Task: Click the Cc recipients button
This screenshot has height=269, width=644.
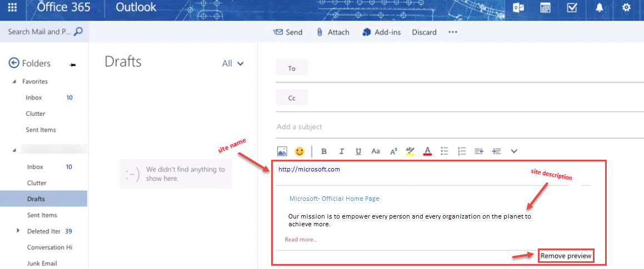Action: 292,98
